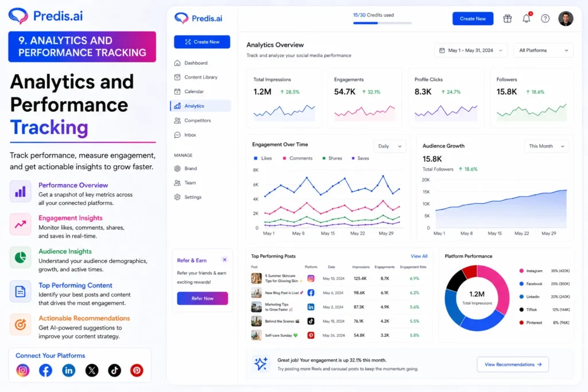
Task: Click the Settings gear icon
Action: click(177, 197)
